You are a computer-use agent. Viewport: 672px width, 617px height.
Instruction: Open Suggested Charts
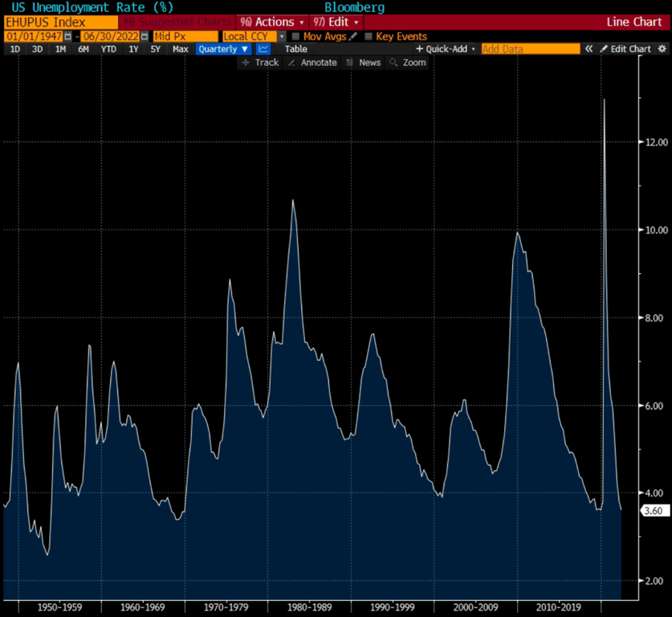(x=177, y=22)
